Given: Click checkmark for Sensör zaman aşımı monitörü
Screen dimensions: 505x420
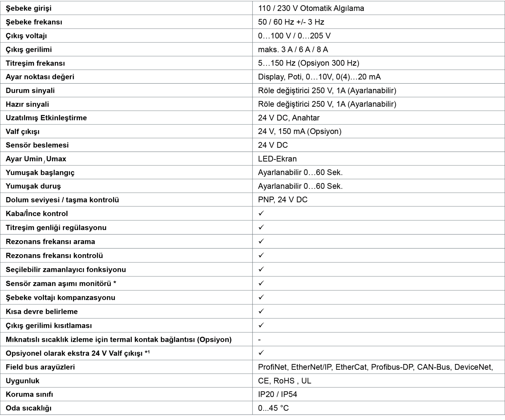Looking at the screenshot, I should [x=261, y=283].
